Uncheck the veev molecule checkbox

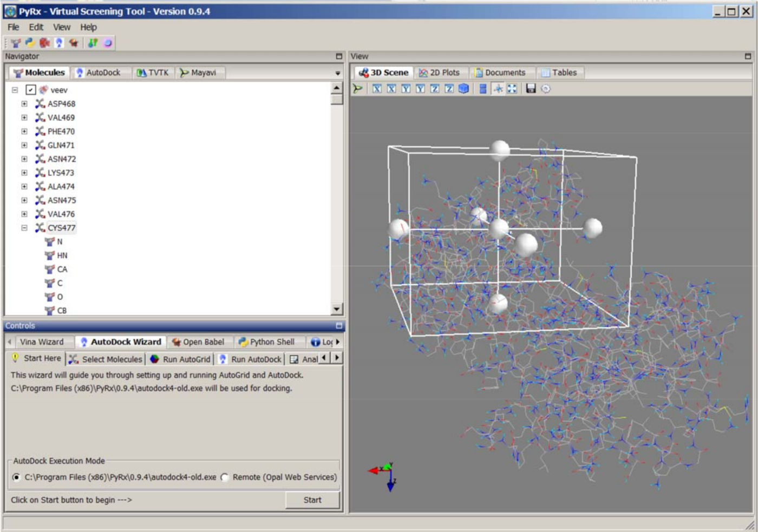click(x=31, y=90)
